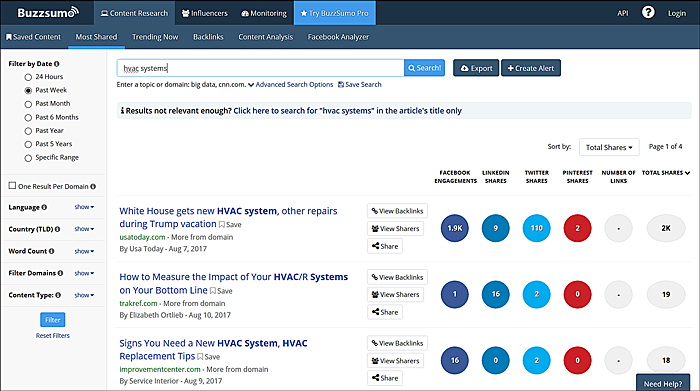Open the help question mark icon
The width and height of the screenshot is (700, 391).
click(648, 12)
